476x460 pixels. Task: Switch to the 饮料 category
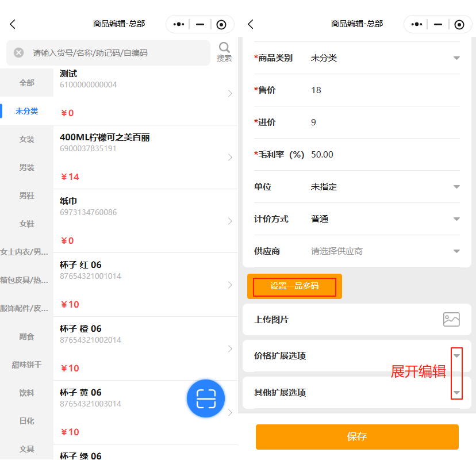pos(26,393)
